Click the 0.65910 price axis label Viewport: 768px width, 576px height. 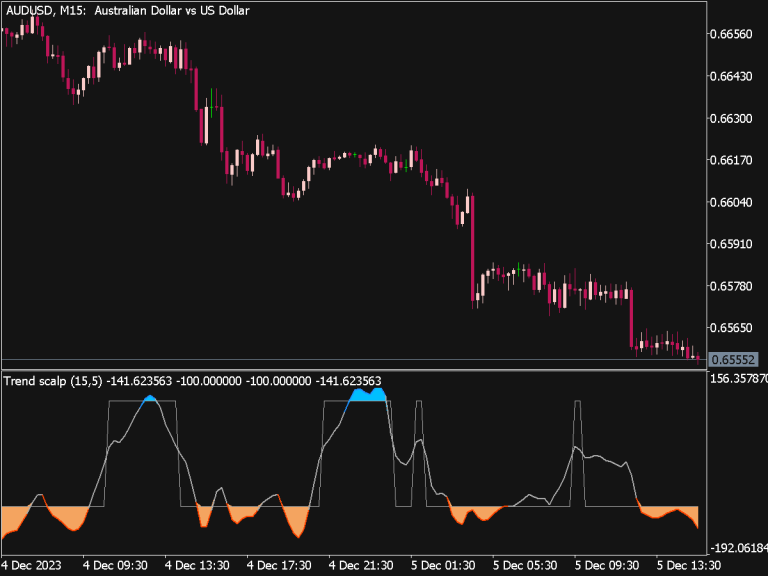click(x=731, y=244)
